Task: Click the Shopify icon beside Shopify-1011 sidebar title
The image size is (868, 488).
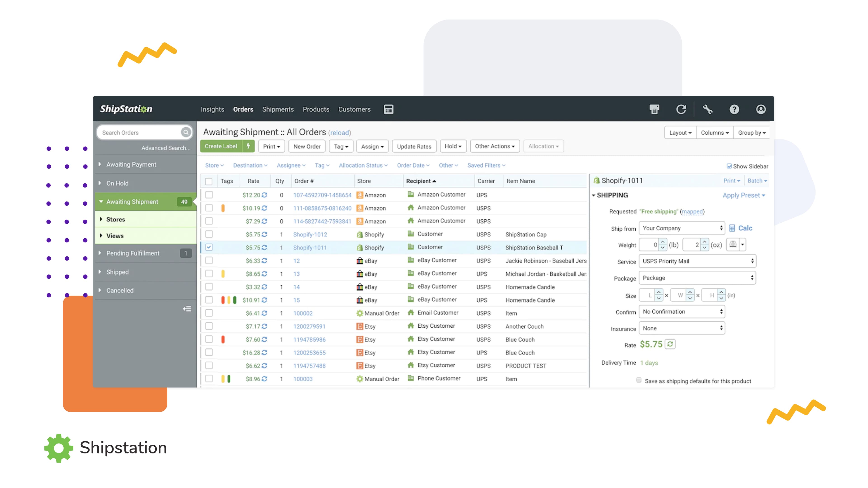Action: coord(597,181)
